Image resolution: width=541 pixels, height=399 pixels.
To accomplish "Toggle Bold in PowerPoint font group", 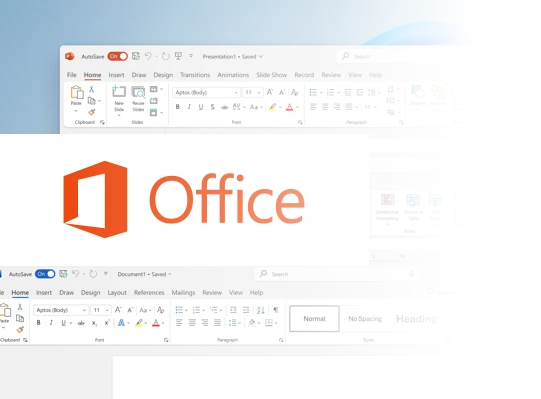I will click(177, 107).
